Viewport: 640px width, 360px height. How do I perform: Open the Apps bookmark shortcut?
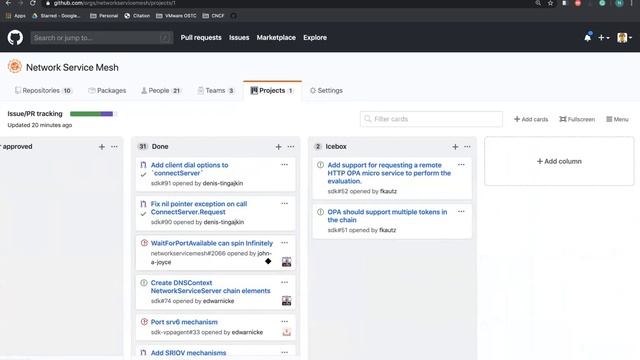pyautogui.click(x=16, y=16)
